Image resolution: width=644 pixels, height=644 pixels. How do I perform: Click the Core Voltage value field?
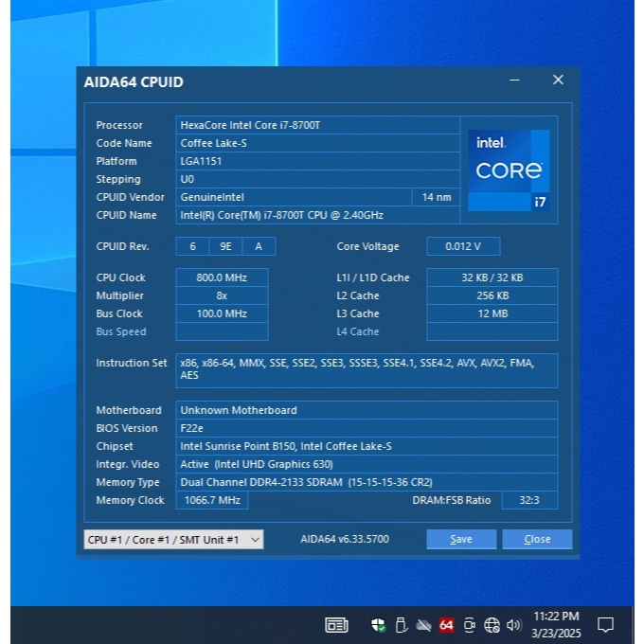[463, 246]
